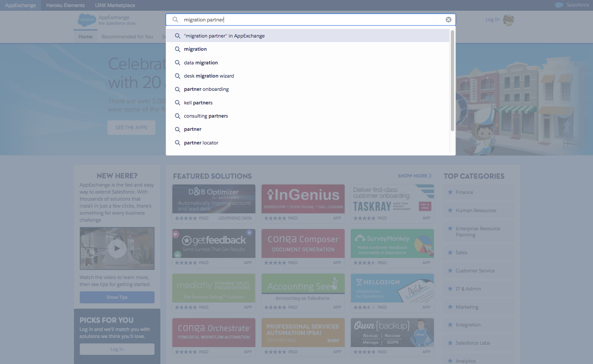Open the Accounting Seed tile
Viewport: 593px width, 364px height.
pos(303,293)
